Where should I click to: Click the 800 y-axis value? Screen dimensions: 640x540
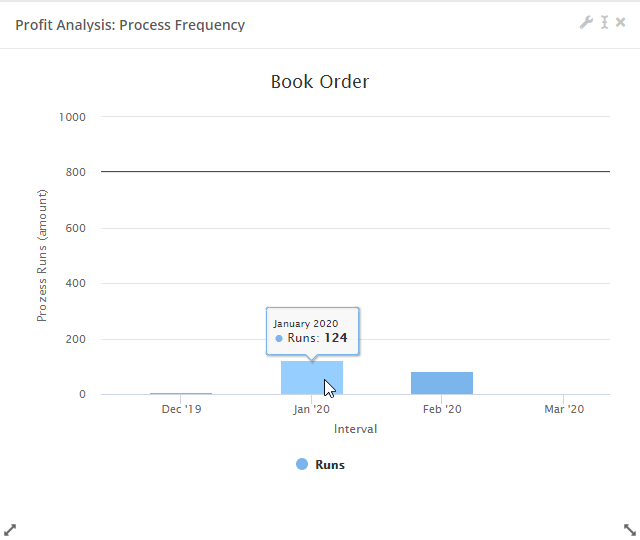[76, 172]
